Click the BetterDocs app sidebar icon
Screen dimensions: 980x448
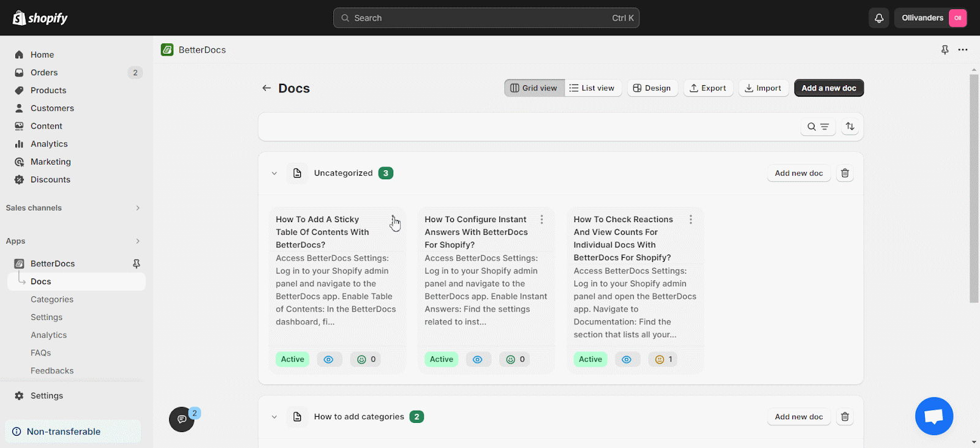coord(19,264)
